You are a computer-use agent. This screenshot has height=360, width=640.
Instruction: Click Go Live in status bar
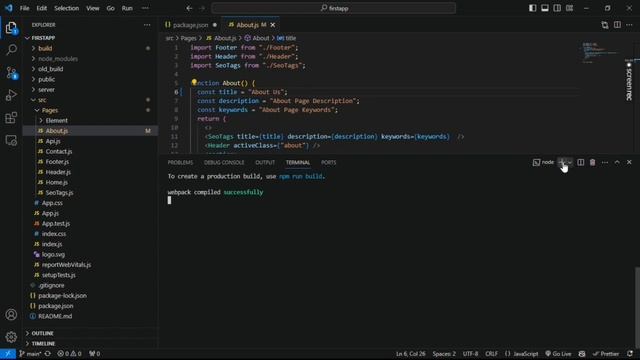[x=558, y=354]
